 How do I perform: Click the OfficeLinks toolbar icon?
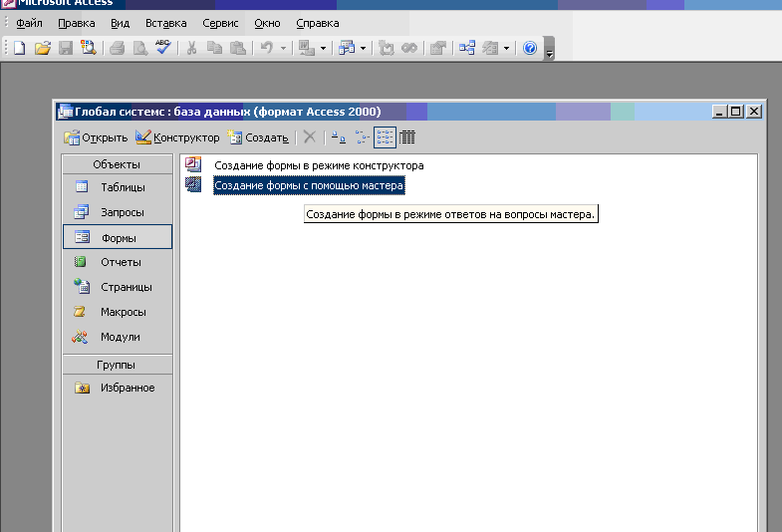[306, 48]
